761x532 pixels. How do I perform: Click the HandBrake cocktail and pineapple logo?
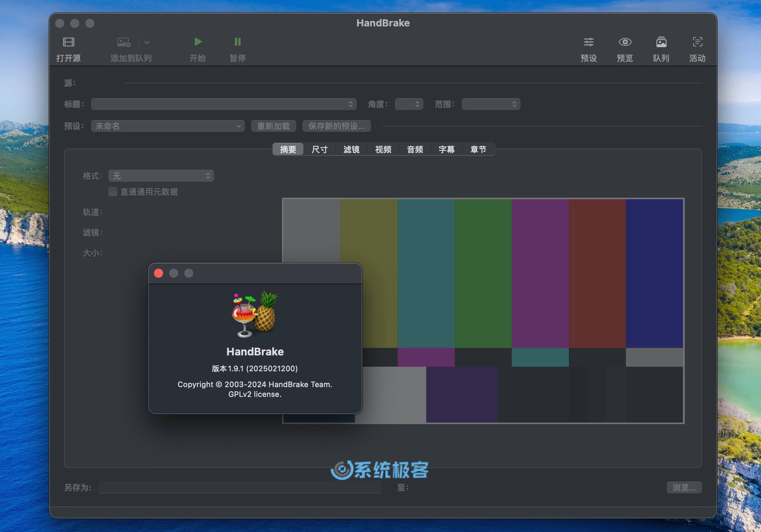[x=255, y=314]
